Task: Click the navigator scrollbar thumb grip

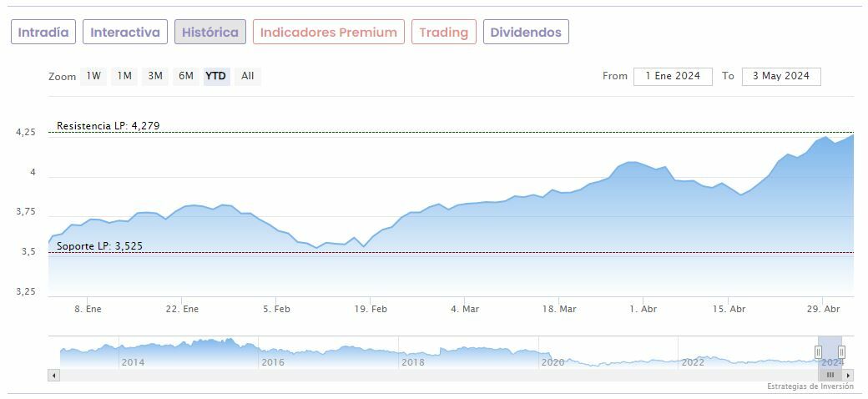Action: pos(830,376)
